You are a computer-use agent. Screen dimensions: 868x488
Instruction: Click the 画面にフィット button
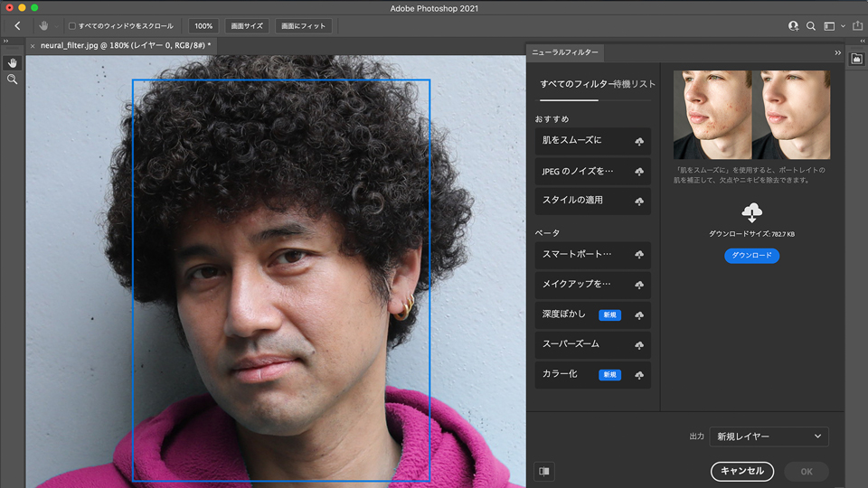[303, 26]
